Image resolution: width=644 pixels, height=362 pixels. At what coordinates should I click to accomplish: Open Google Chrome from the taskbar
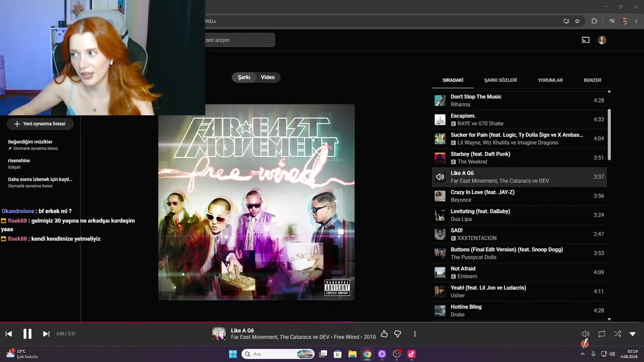tap(367, 354)
